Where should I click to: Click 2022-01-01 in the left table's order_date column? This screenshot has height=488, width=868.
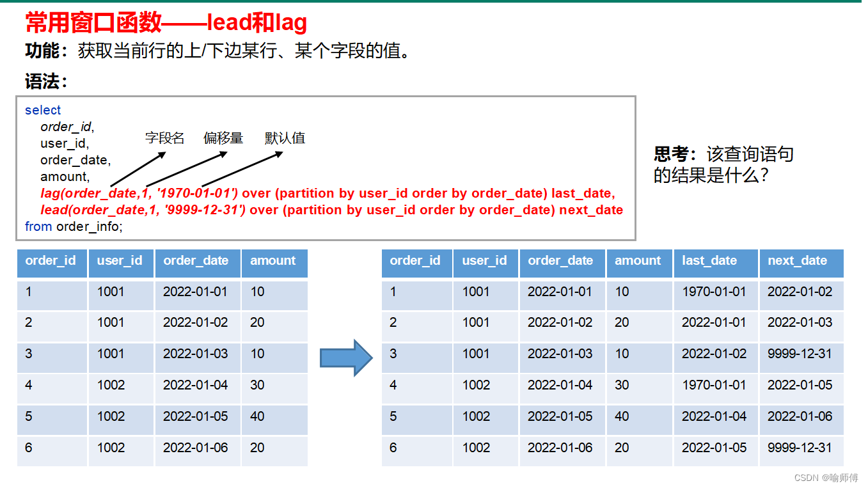[x=195, y=292]
